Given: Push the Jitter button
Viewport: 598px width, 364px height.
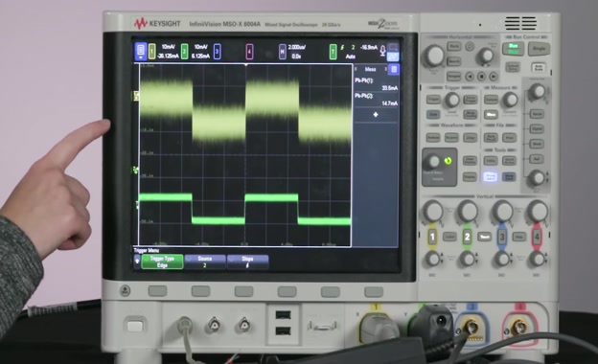Looking at the screenshot, I should click(x=470, y=138).
